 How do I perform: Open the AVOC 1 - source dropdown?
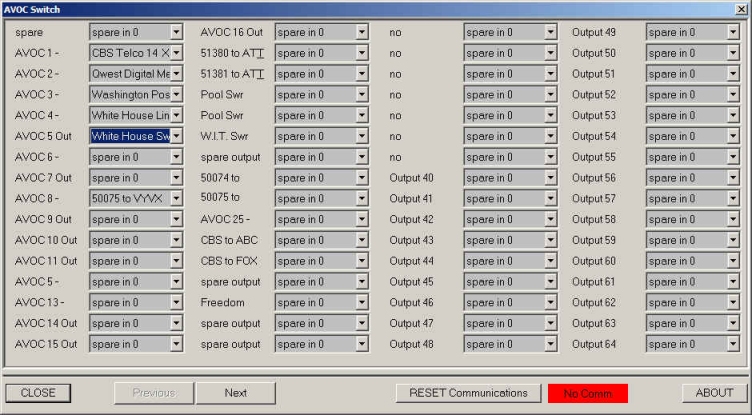click(176, 53)
